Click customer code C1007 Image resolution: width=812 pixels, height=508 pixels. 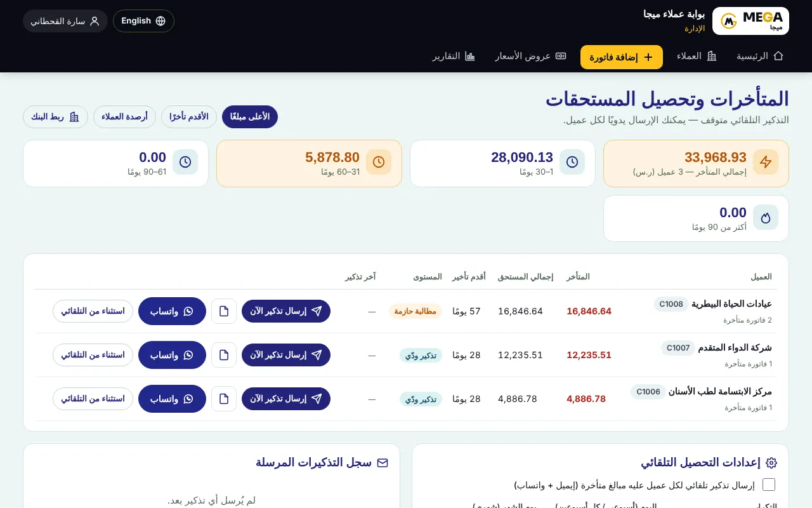coord(678,348)
